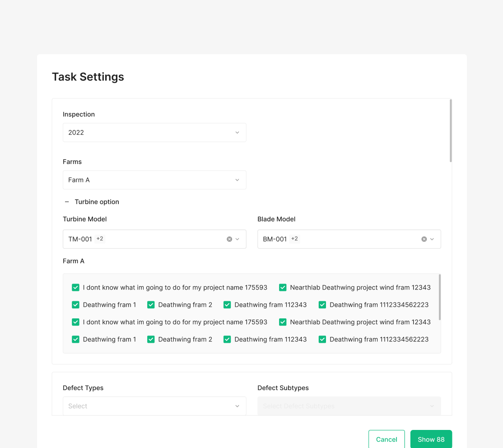Click the chevron arrow in the Blade Model field
This screenshot has height=448, width=503.
click(x=432, y=239)
